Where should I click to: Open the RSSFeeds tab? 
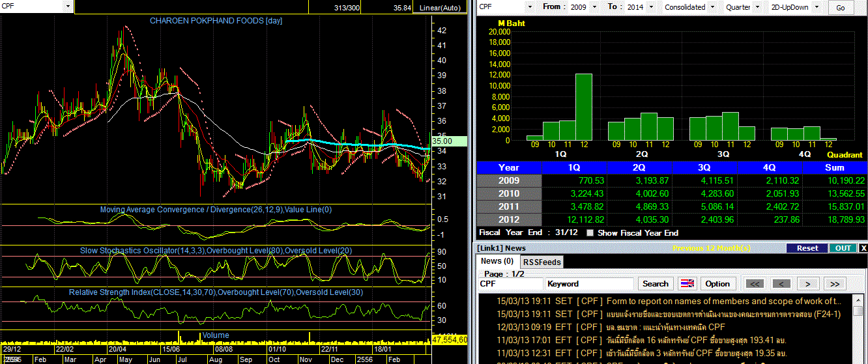(542, 262)
